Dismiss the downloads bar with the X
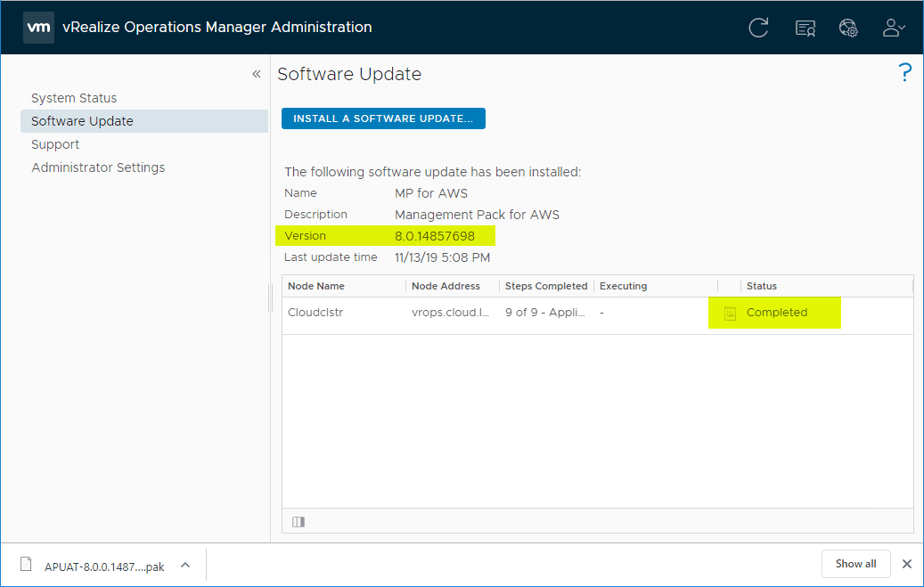Viewport: 924px width, 587px height. pos(906,564)
